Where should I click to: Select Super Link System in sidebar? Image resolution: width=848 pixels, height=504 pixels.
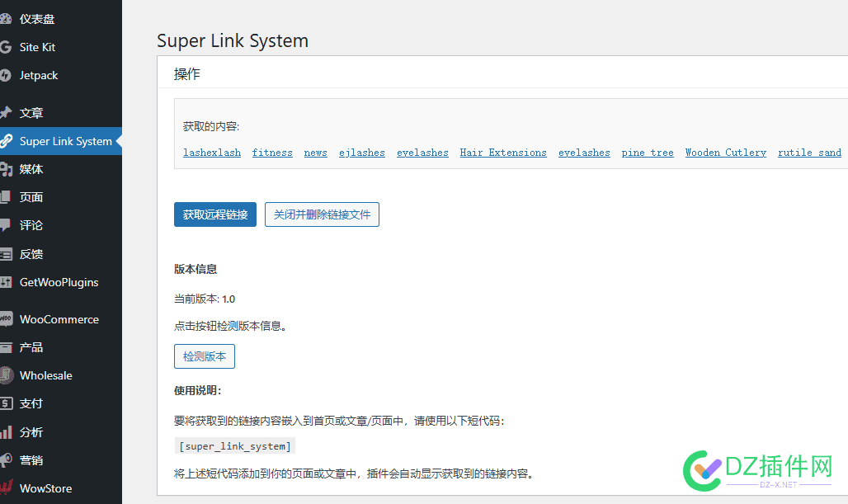[x=60, y=141]
